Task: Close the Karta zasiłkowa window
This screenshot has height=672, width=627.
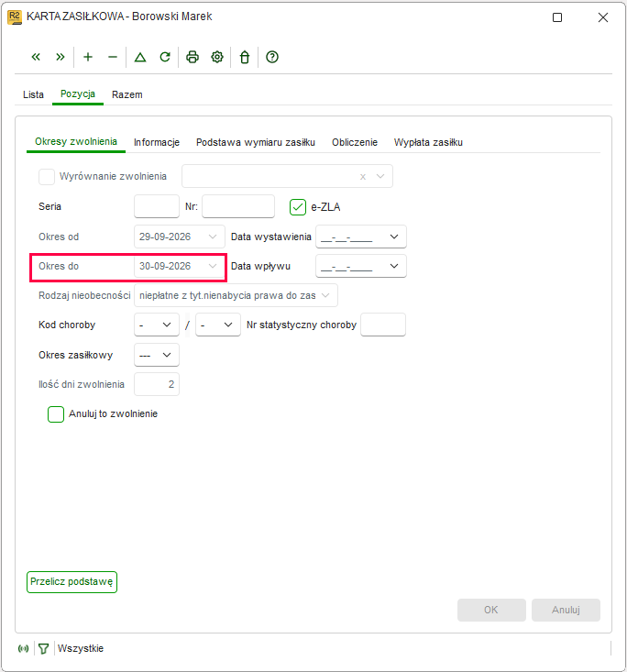Action: click(x=603, y=17)
